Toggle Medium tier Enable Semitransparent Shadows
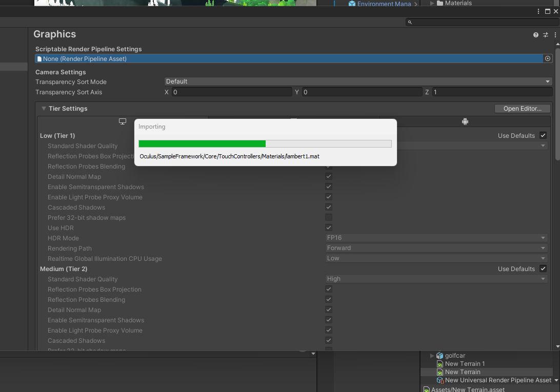This screenshot has width=560, height=392. [329, 320]
